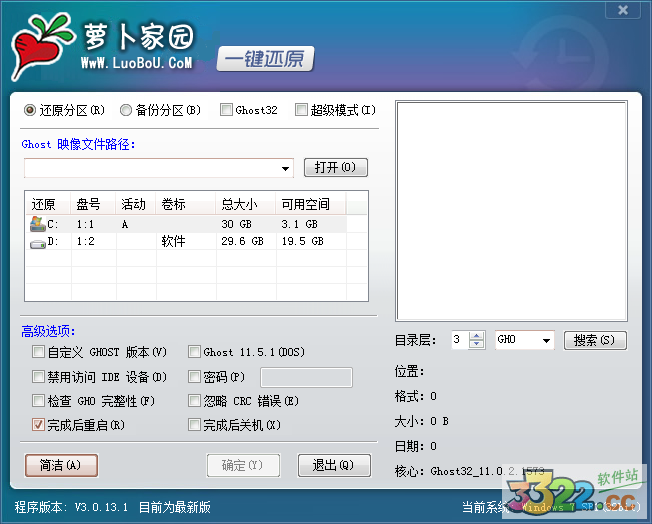Viewport: 652px width, 524px height.
Task: Uncheck 完成后重启 option
Action: click(x=38, y=425)
